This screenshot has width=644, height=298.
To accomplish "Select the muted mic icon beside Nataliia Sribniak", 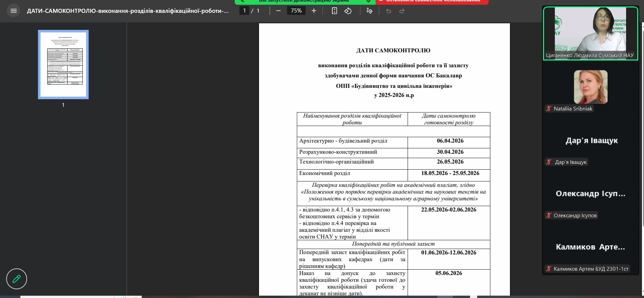I will click(x=549, y=108).
